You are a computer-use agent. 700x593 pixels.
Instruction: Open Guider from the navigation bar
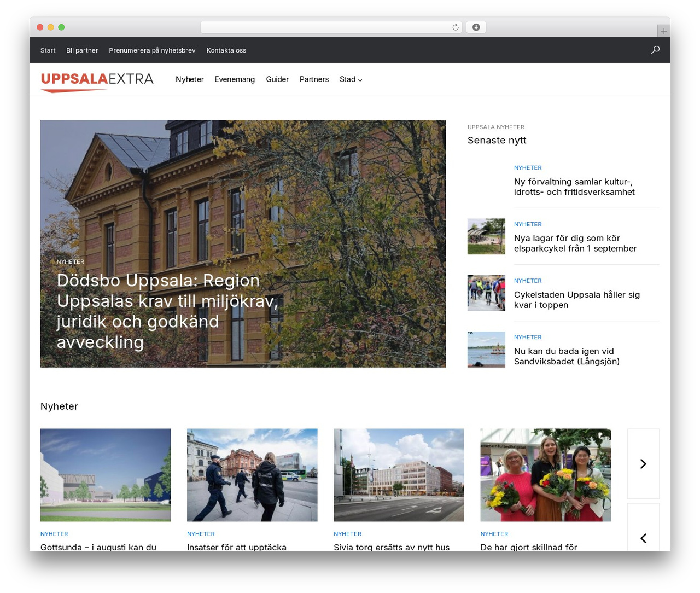[277, 79]
